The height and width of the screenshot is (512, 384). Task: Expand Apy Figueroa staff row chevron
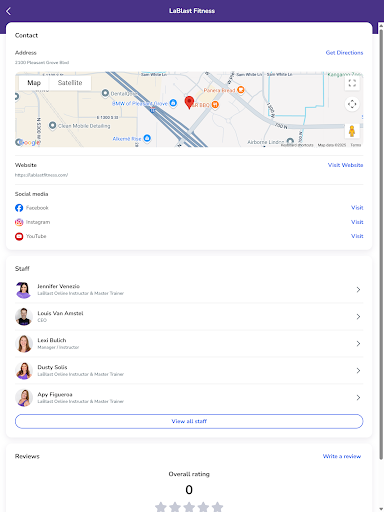point(358,398)
